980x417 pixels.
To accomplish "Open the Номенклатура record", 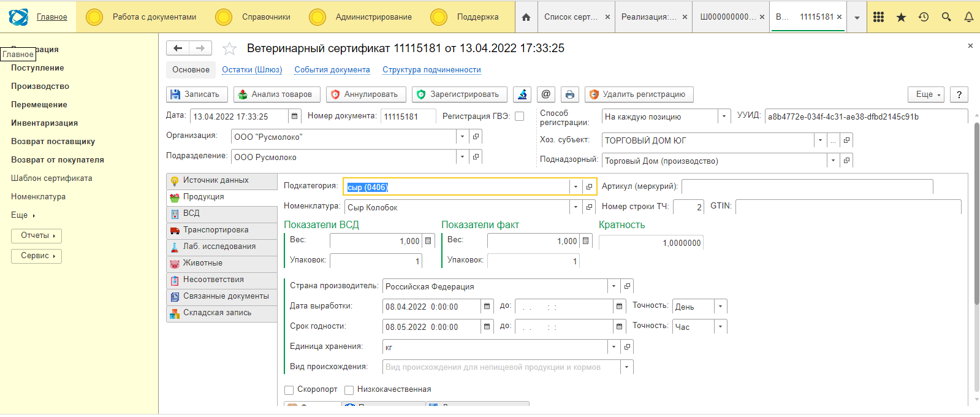I will click(x=589, y=207).
